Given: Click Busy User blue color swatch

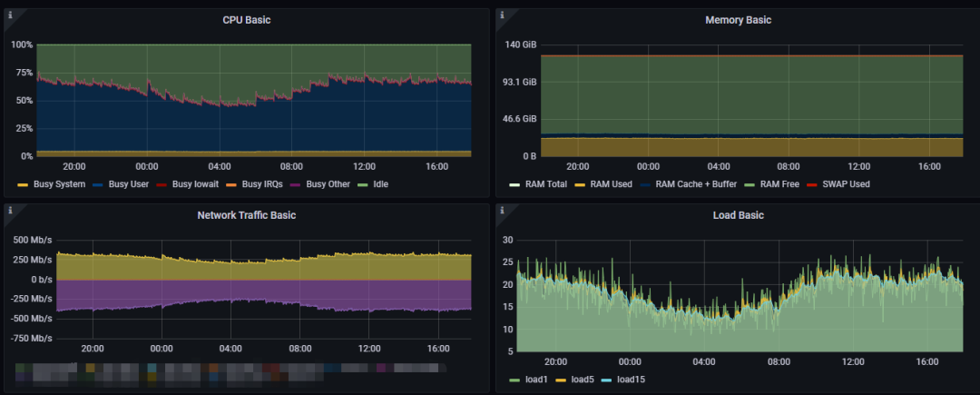Looking at the screenshot, I should [97, 185].
